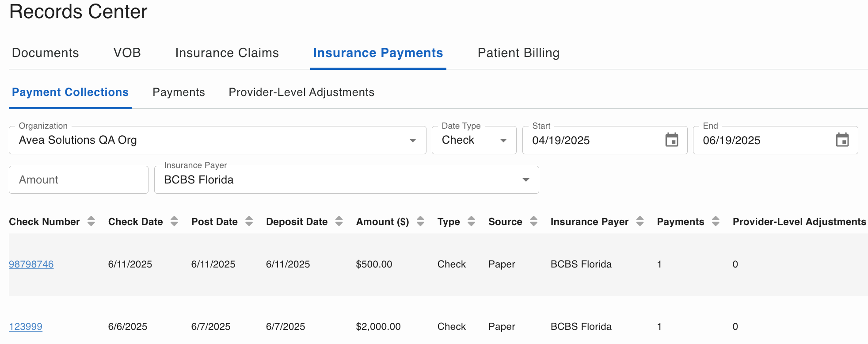The image size is (868, 344).
Task: Open the Payments sub-tab
Action: [x=179, y=92]
